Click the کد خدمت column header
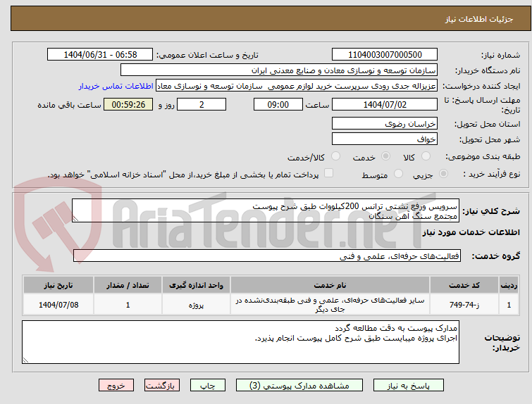The height and width of the screenshot is (404, 532). 464,285
